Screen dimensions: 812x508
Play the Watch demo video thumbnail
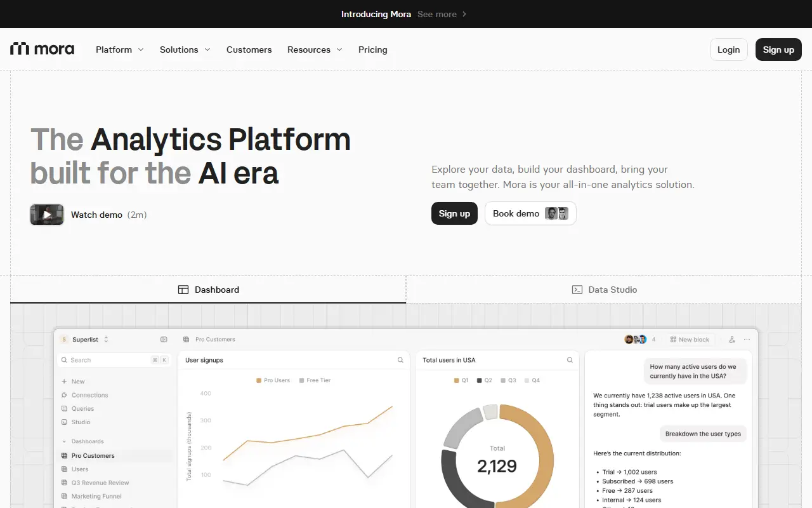[47, 215]
